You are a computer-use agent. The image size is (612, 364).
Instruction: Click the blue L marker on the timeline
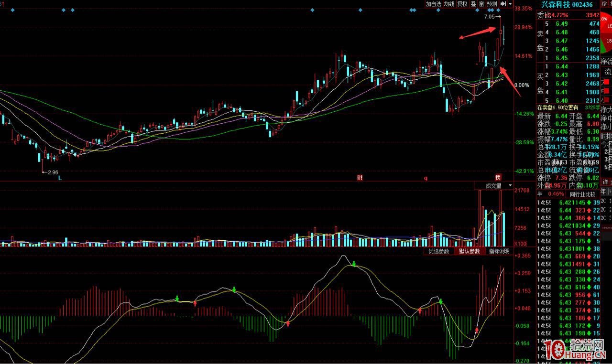click(x=60, y=178)
